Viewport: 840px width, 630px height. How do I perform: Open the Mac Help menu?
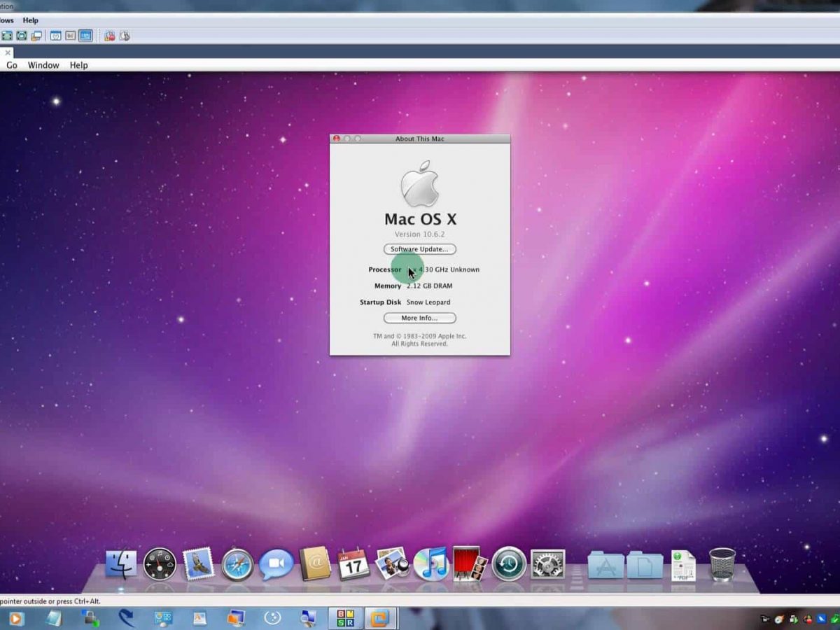click(78, 65)
